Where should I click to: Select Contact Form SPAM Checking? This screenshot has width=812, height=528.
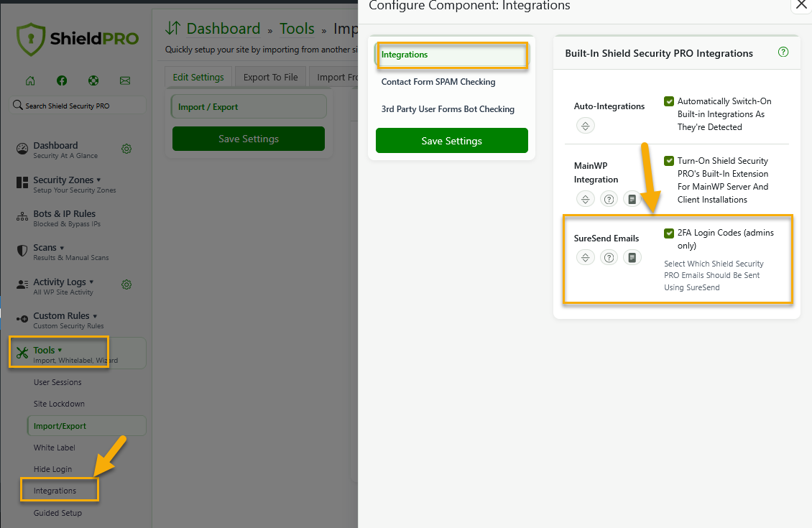(438, 82)
